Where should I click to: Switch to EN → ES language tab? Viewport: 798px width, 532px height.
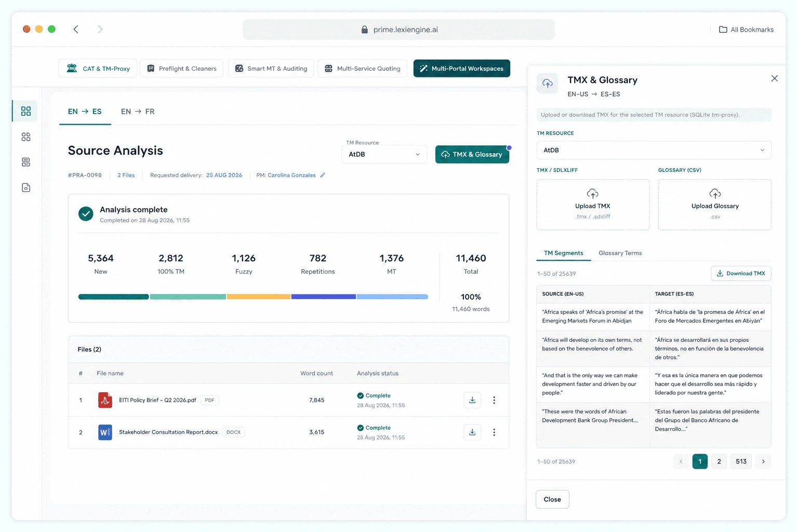[x=85, y=112]
